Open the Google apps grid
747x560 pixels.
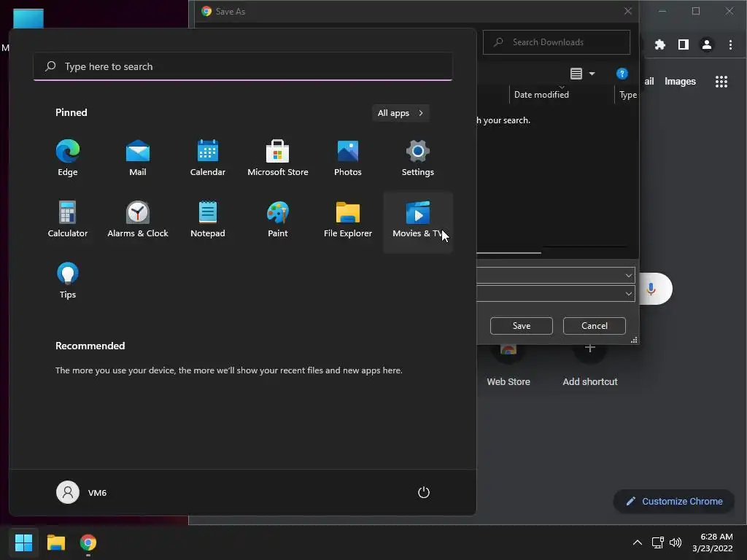point(721,82)
